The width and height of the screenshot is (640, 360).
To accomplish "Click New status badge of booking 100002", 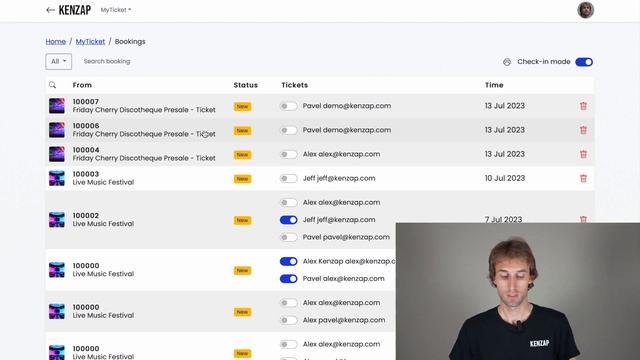I will click(242, 220).
